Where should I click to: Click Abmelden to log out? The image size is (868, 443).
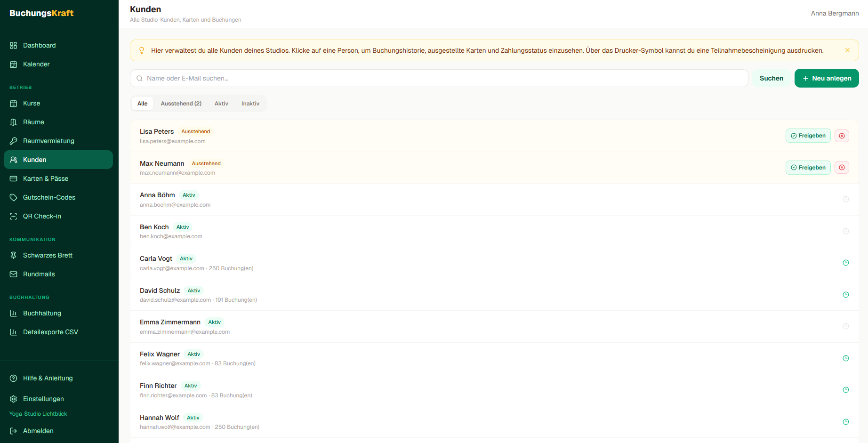(x=58, y=431)
